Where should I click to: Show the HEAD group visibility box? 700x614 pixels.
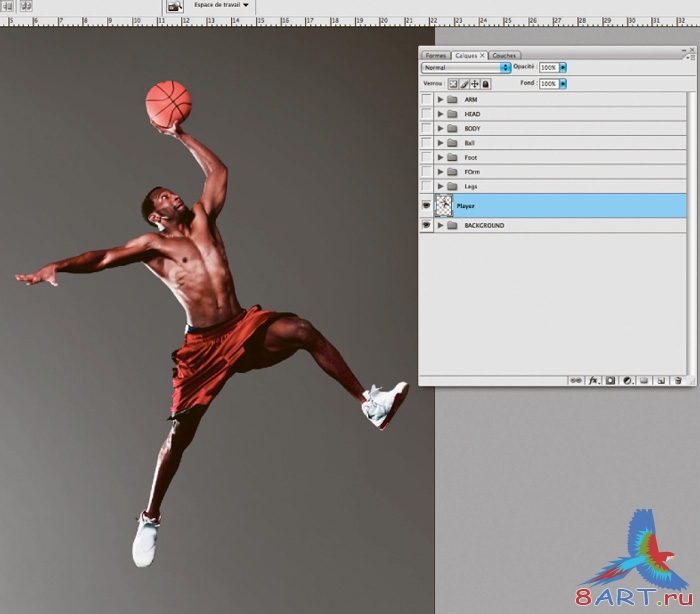click(x=427, y=114)
